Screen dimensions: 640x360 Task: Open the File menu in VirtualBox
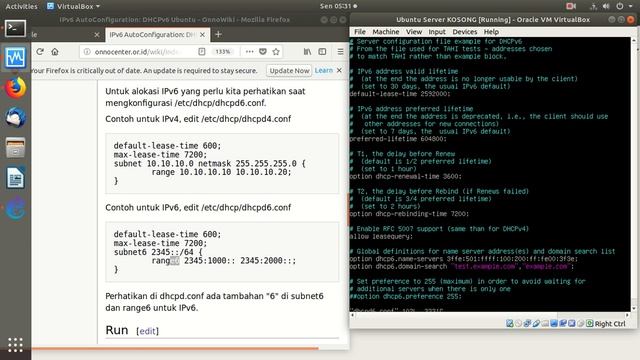360,32
